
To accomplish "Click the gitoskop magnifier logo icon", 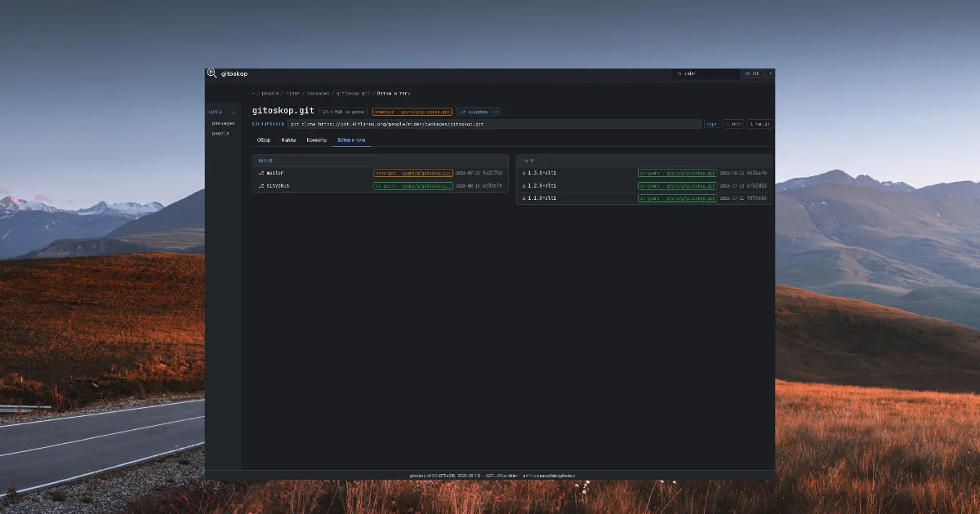I will click(212, 73).
